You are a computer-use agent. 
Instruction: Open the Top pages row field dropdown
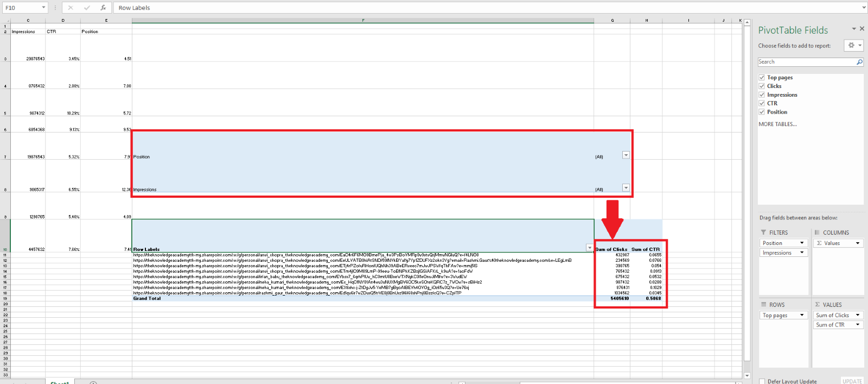(x=802, y=315)
